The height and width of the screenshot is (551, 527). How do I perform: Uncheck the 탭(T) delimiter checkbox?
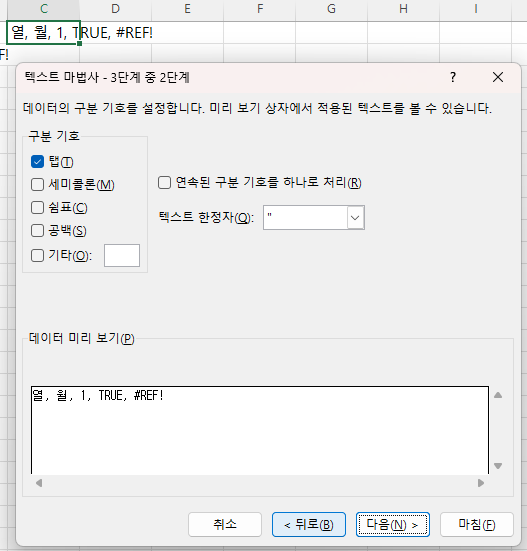(x=37, y=162)
